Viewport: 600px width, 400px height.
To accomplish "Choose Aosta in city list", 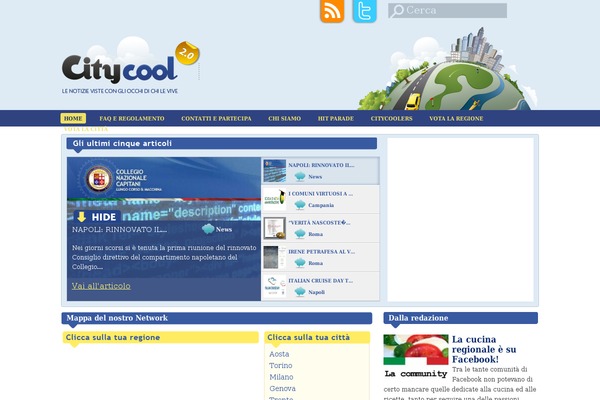I will coord(279,354).
